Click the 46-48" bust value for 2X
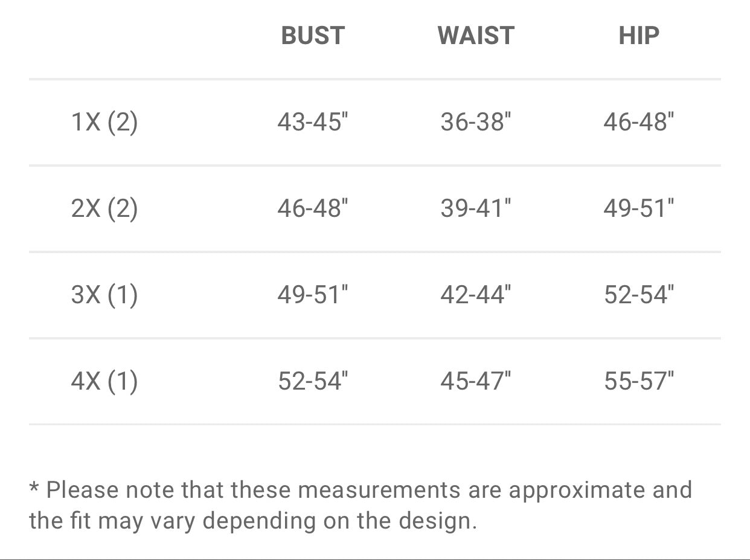 (x=313, y=208)
